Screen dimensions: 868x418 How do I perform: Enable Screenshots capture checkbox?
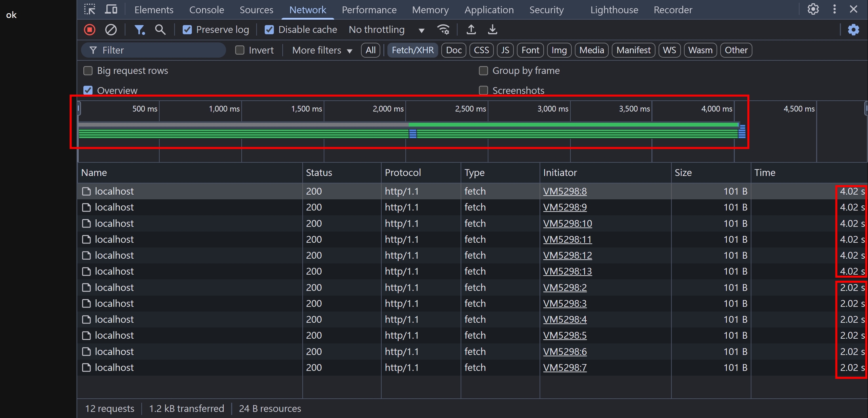click(483, 90)
